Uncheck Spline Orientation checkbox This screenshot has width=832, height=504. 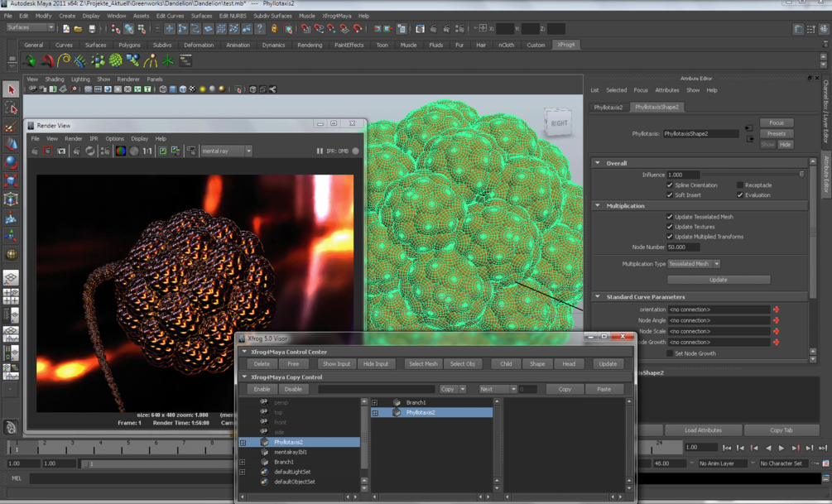pyautogui.click(x=670, y=185)
